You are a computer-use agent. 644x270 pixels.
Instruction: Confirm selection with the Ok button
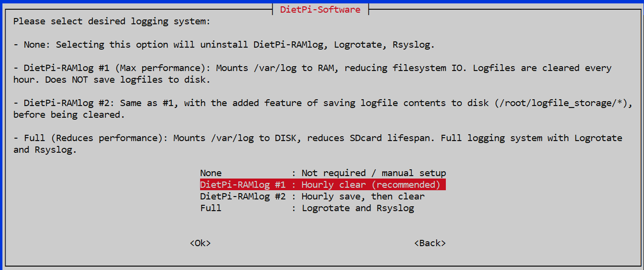(x=200, y=243)
